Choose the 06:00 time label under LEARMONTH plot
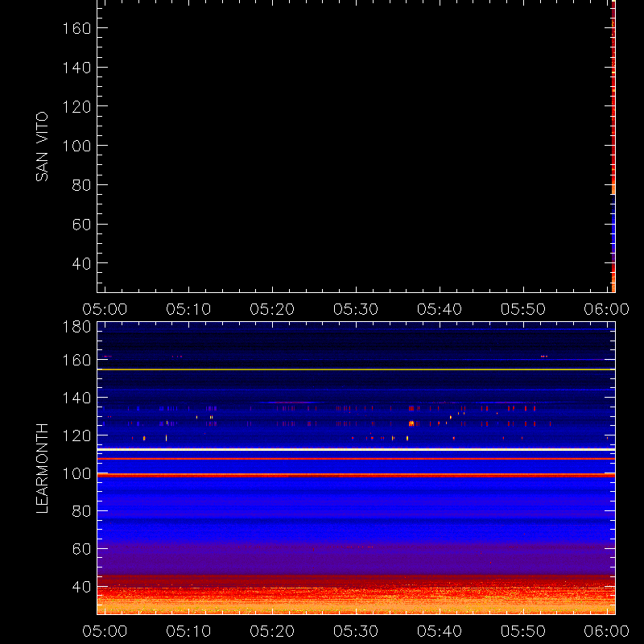 607,631
